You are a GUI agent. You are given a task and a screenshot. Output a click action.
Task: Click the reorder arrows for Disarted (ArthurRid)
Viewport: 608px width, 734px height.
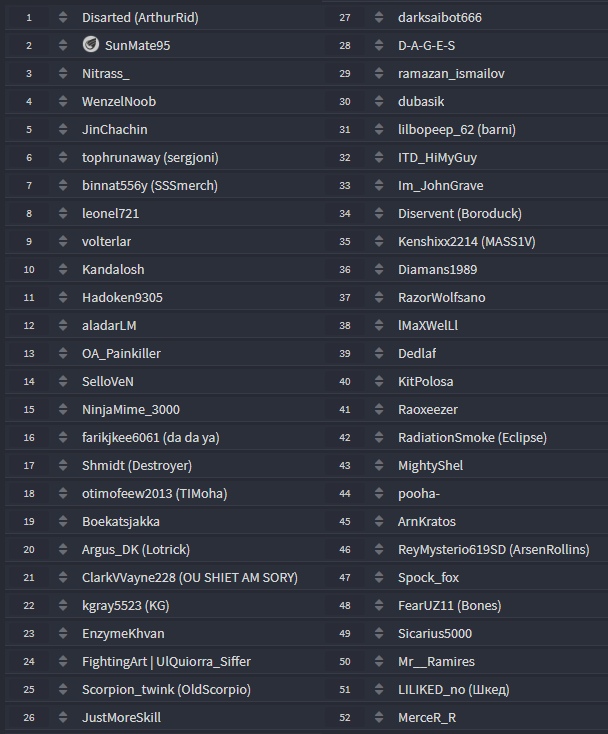(63, 18)
